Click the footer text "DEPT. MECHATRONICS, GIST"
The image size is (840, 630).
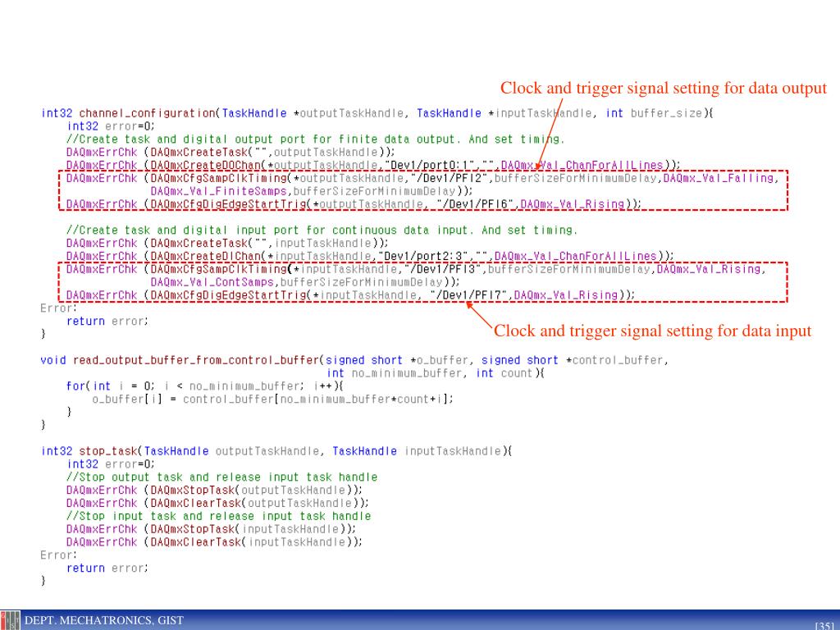coord(104,620)
